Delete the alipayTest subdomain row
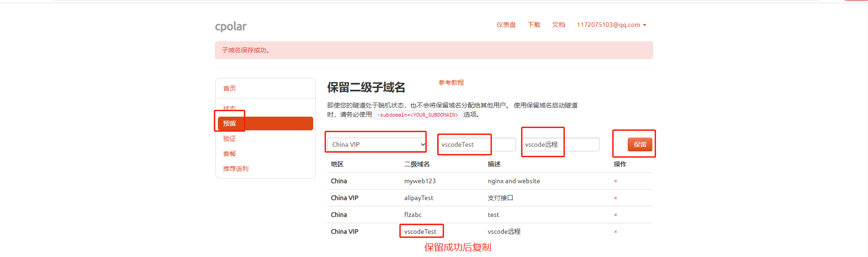This screenshot has height=257, width=868. (x=615, y=198)
